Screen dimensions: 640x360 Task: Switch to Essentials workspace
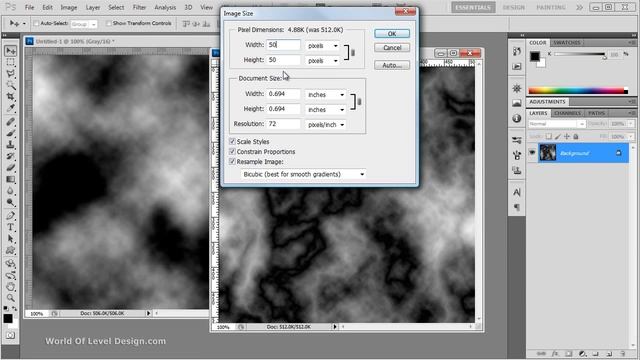pos(473,7)
